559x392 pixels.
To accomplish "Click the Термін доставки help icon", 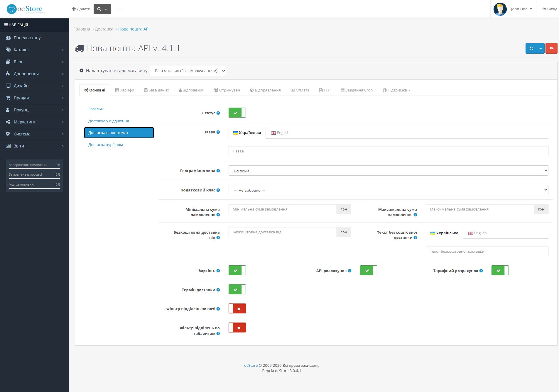I will coord(218,290).
